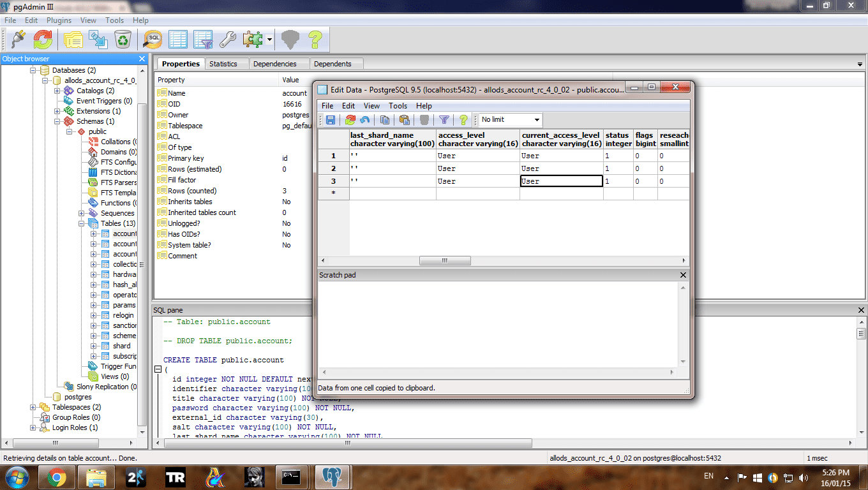Open the pgAdmin main Help menu
Image resolution: width=868 pixels, height=490 pixels.
140,20
